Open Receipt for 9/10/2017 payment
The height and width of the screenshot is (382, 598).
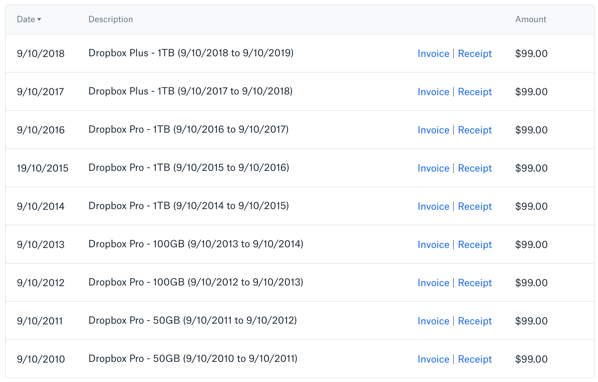pos(475,92)
